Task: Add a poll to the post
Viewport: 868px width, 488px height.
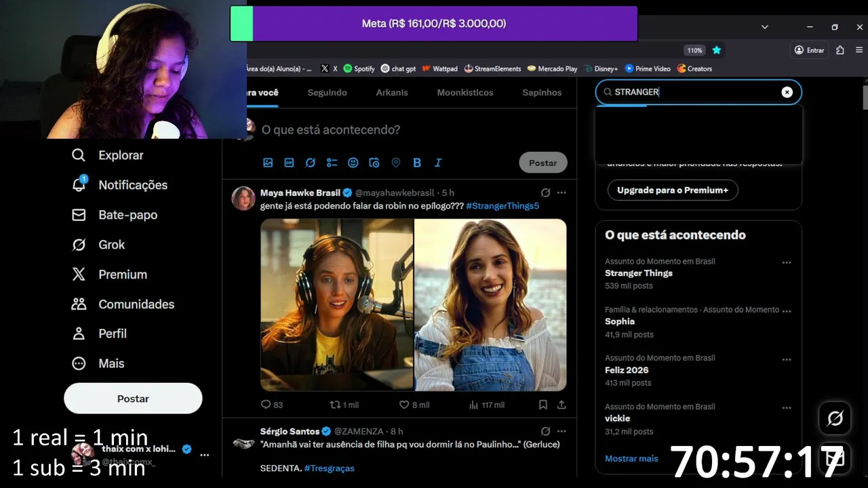Action: coord(332,163)
